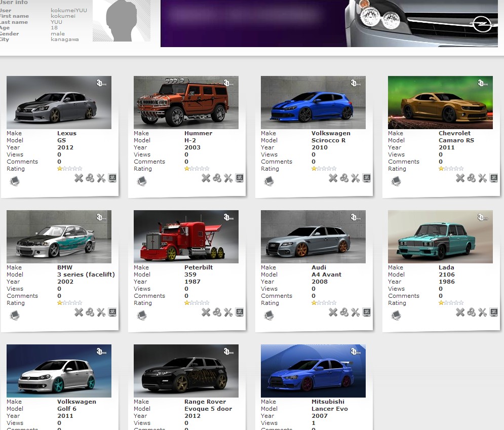Delete BMW 3 series via X icon
This screenshot has height=430, width=504.
tap(79, 312)
